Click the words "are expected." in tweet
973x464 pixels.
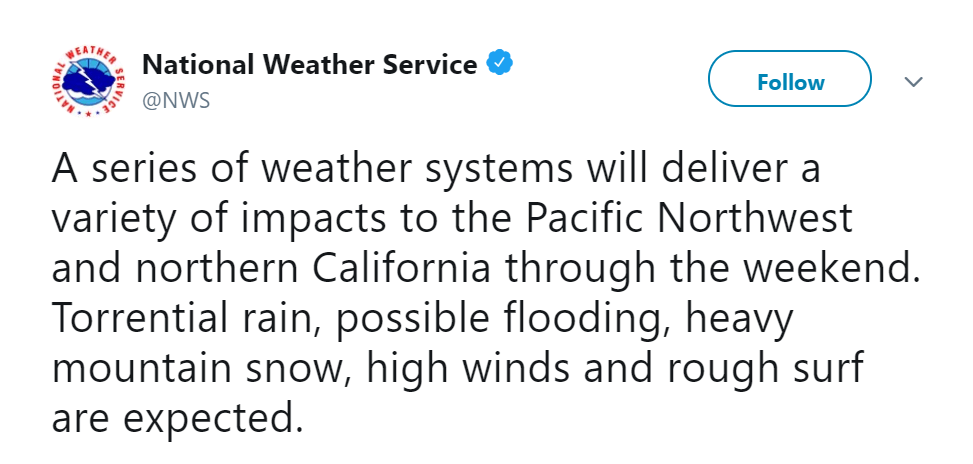coord(176,417)
